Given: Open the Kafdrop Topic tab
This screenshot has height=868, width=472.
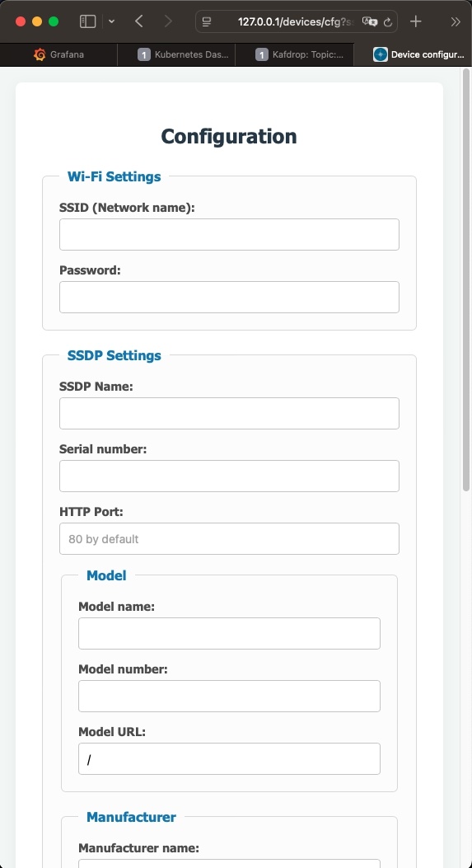Looking at the screenshot, I should 294,54.
